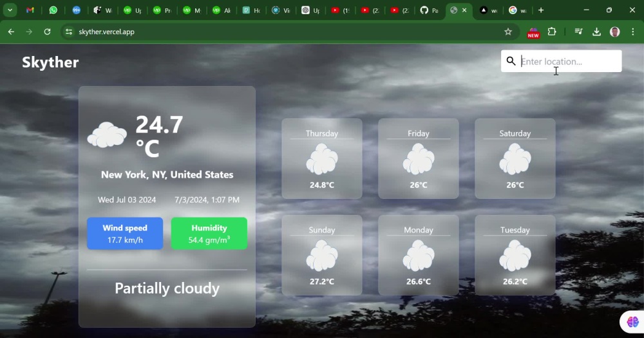
Task: Click the Wed Jul 03 2024 date
Action: coord(127,200)
